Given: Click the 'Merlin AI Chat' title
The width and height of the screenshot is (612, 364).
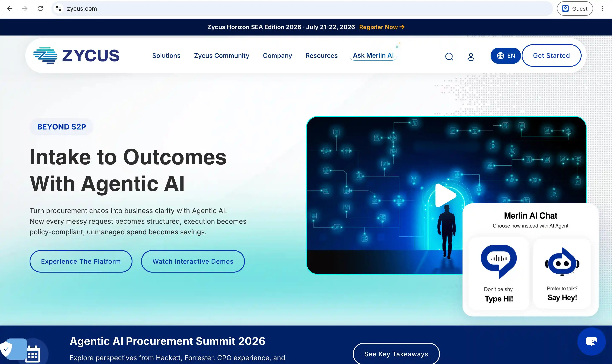Looking at the screenshot, I should point(530,216).
